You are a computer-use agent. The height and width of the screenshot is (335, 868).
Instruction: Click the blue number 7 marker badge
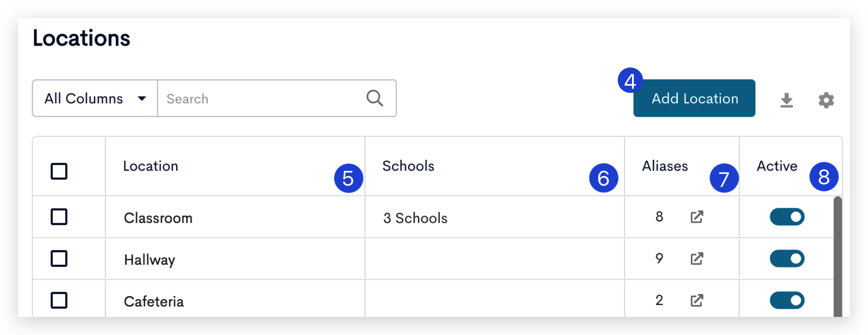click(724, 178)
